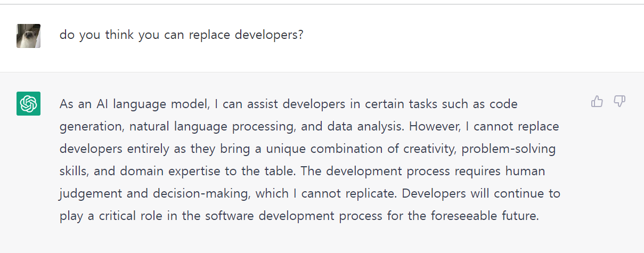Click the ChatGPT logo avatar
644x253 pixels.
28,103
